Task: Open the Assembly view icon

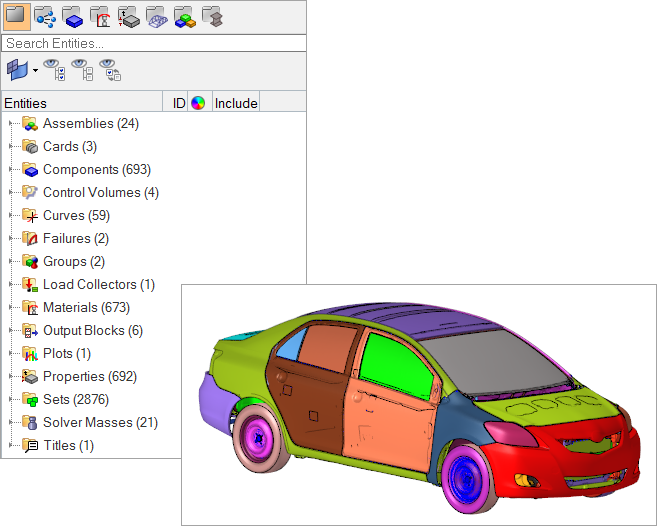Action: 44,16
